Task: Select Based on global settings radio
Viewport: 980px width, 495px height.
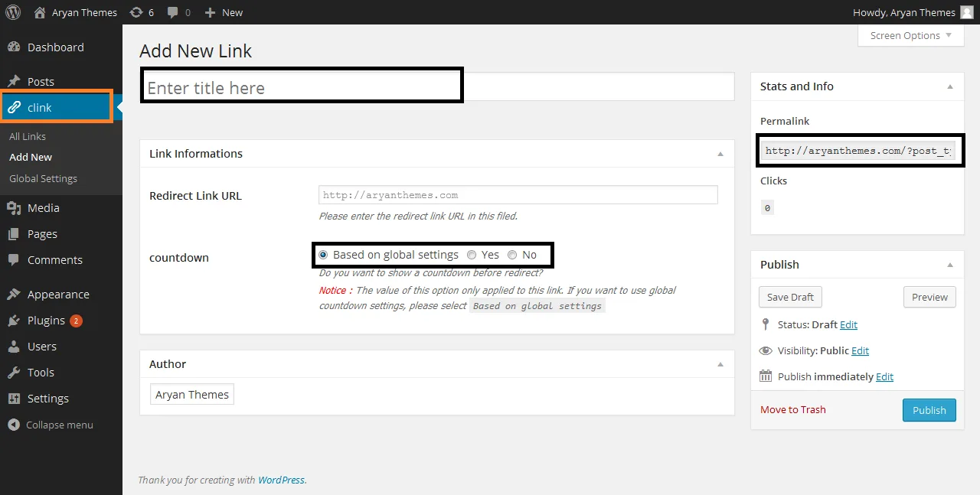Action: point(323,255)
